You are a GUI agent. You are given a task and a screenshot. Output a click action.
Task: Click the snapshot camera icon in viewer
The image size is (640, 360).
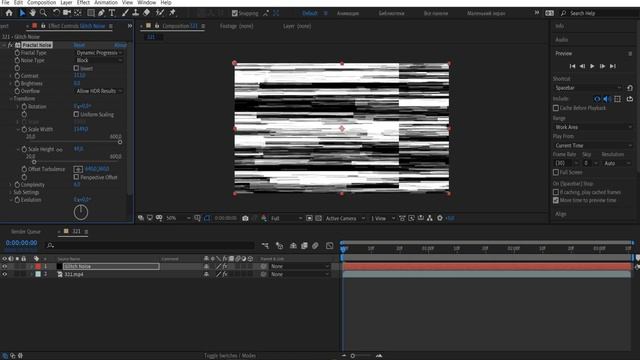coord(245,218)
